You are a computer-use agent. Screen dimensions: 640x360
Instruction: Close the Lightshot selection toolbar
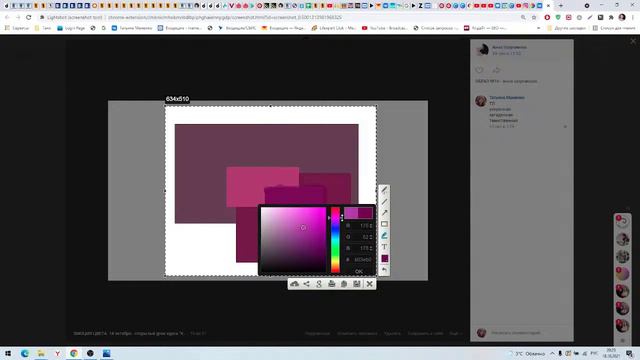[x=369, y=284]
